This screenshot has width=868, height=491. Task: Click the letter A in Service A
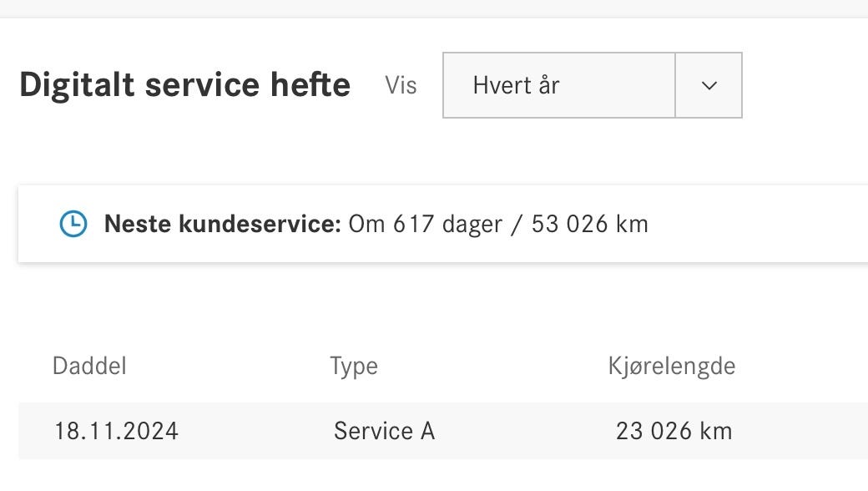(427, 431)
